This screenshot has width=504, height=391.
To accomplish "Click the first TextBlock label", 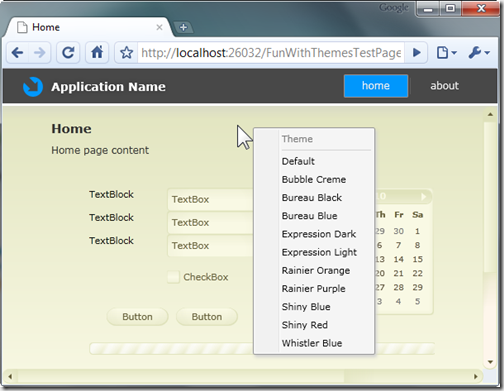I will (111, 194).
